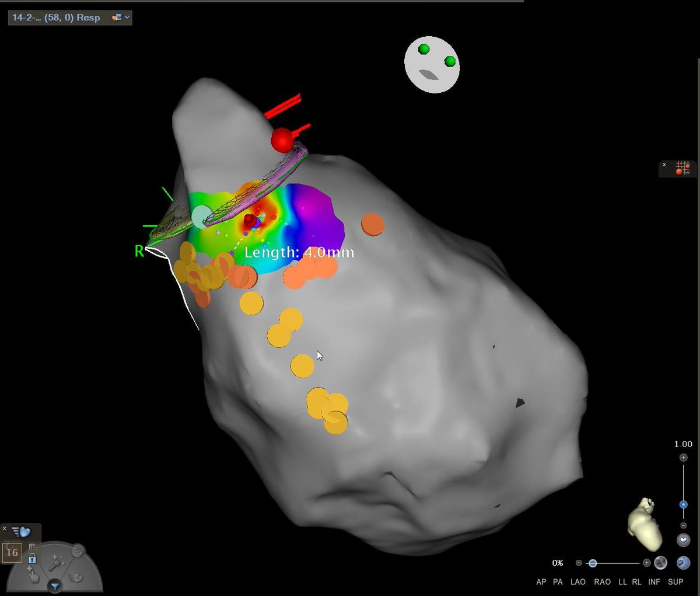Switch to AP view
700x596 pixels.
click(541, 582)
